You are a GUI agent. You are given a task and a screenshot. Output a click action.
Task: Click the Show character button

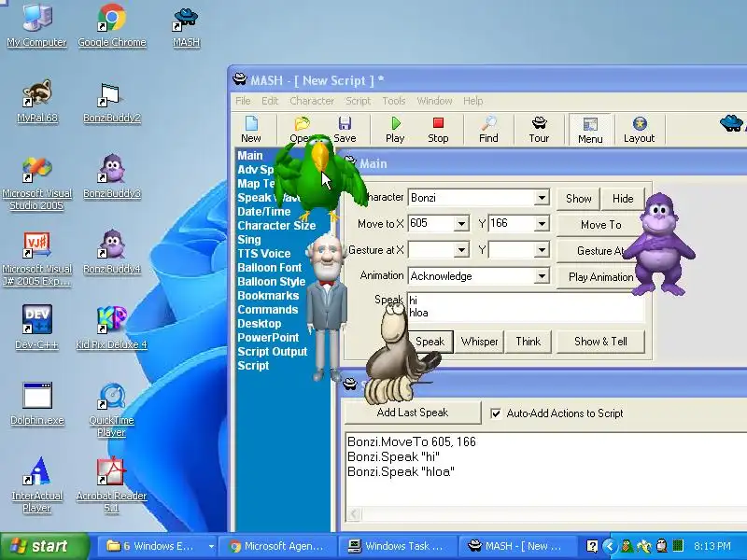coord(578,199)
